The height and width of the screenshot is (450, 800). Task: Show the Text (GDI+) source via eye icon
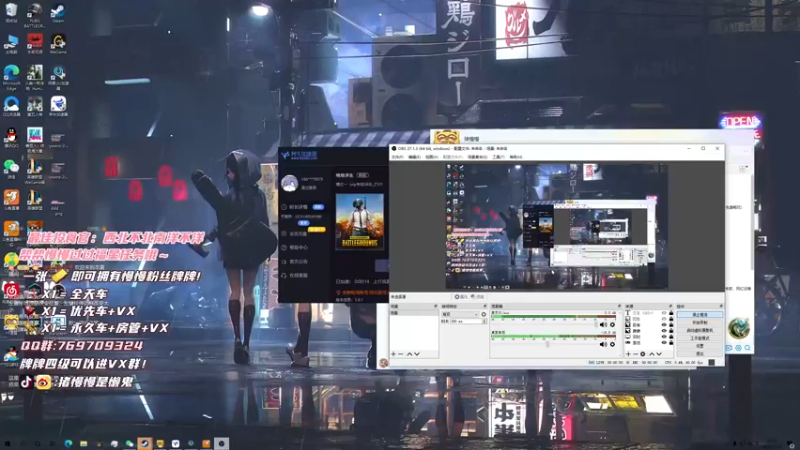coord(664,313)
